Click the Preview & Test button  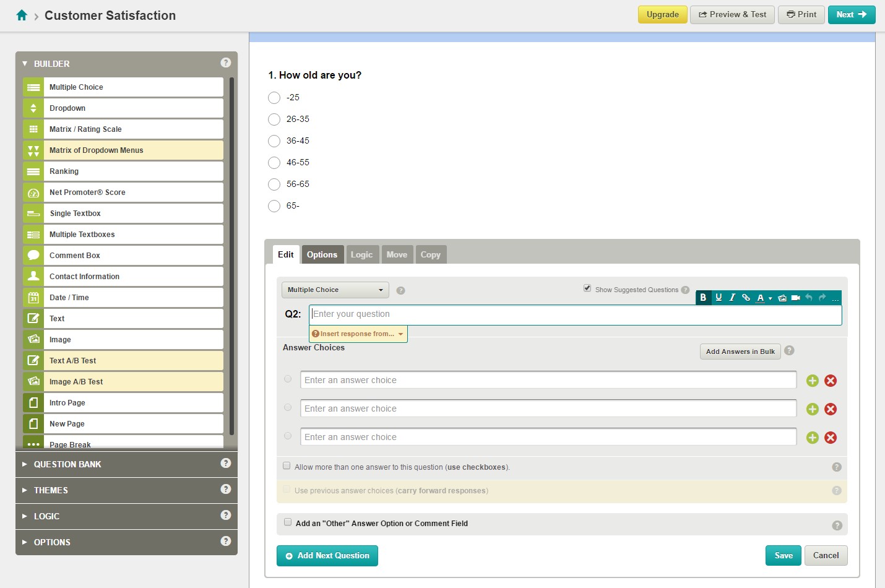(x=732, y=15)
